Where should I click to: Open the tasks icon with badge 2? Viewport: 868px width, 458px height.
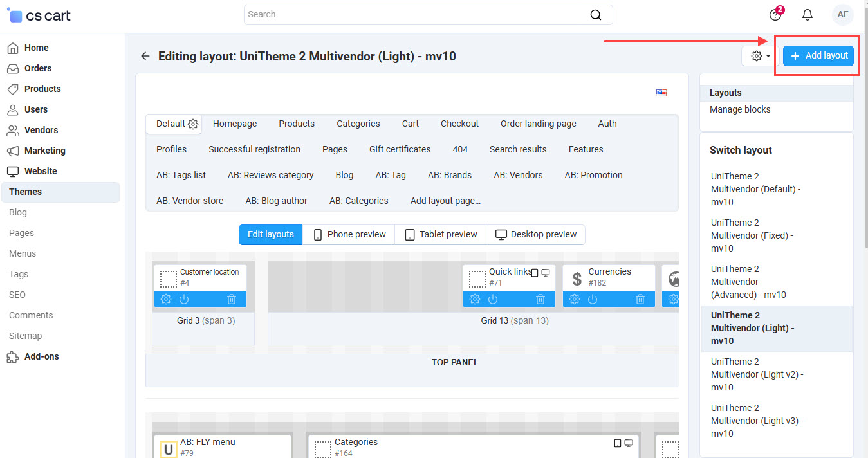[776, 14]
